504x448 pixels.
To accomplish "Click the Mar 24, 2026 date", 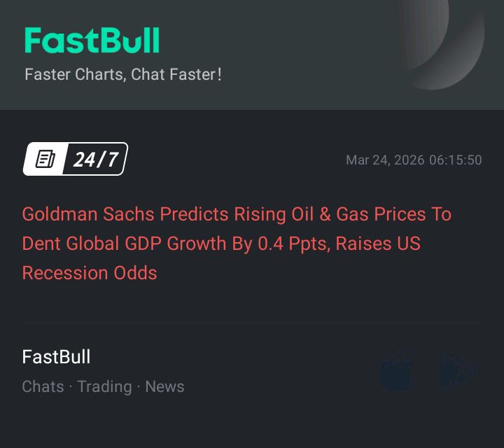I will coord(384,160).
